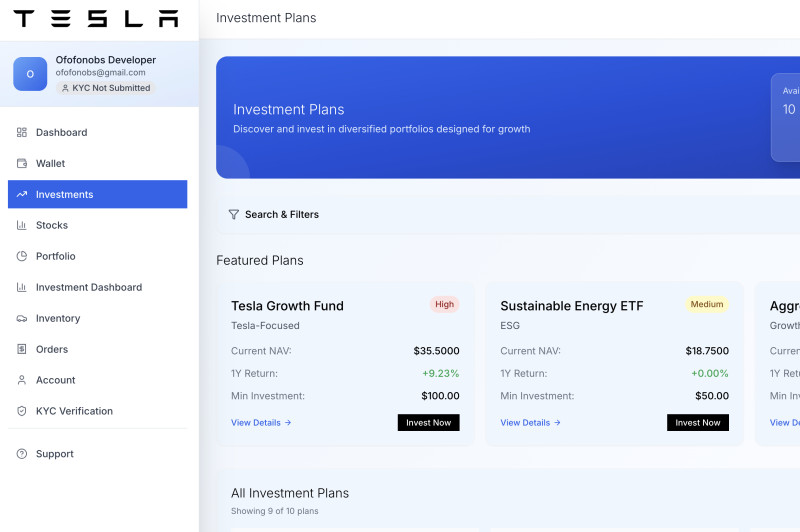Open the Account page from sidebar
Viewport: 800px width, 532px height.
(55, 381)
